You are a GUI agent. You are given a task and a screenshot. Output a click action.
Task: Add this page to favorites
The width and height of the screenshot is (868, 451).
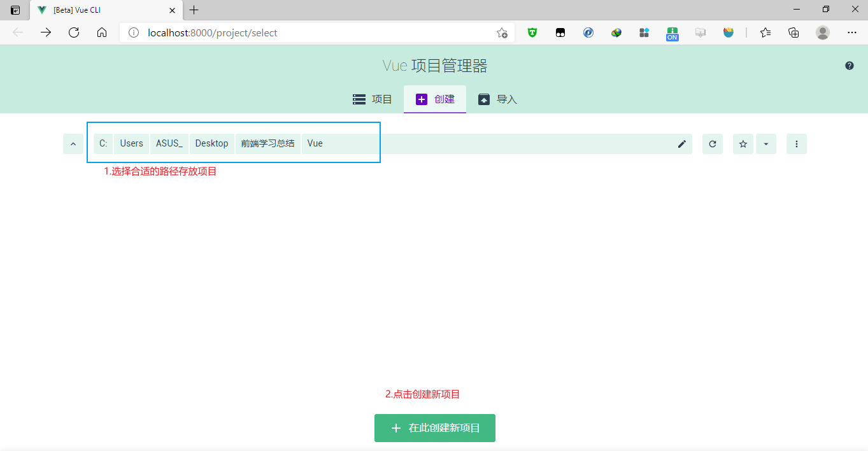pos(502,32)
